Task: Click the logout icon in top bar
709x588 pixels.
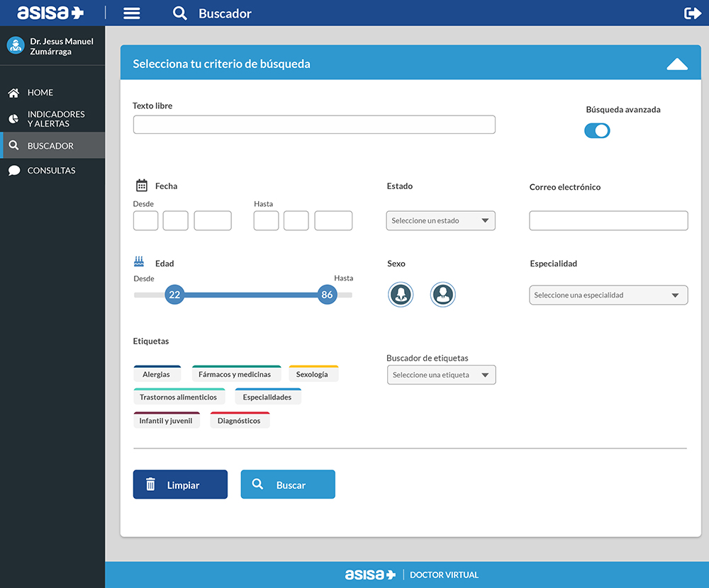Action: tap(692, 13)
